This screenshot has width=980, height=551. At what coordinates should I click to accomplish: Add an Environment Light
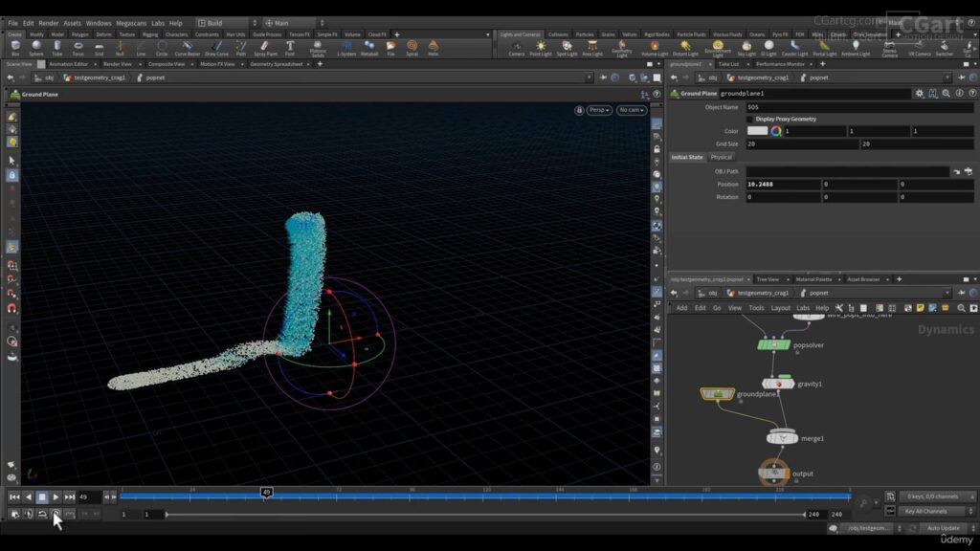[x=718, y=49]
